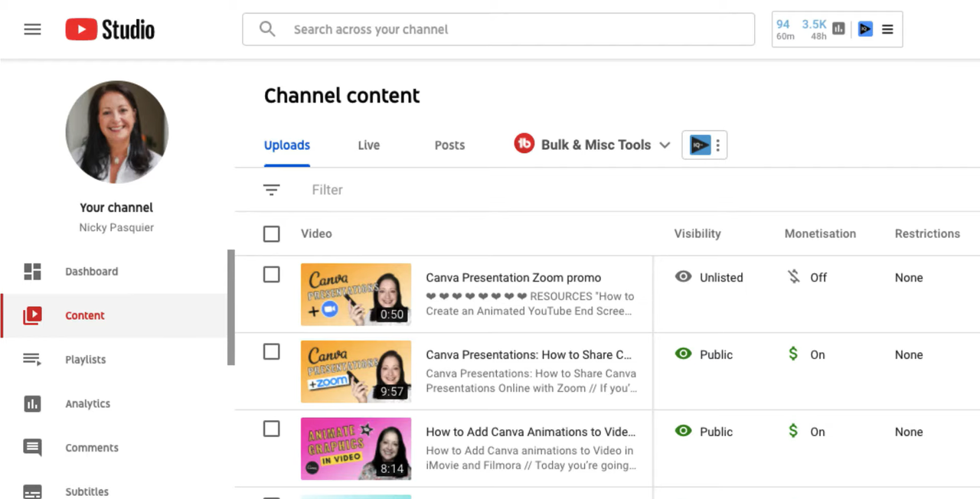This screenshot has height=499, width=980.
Task: Click the Bulk & Misc Tools label
Action: (596, 145)
